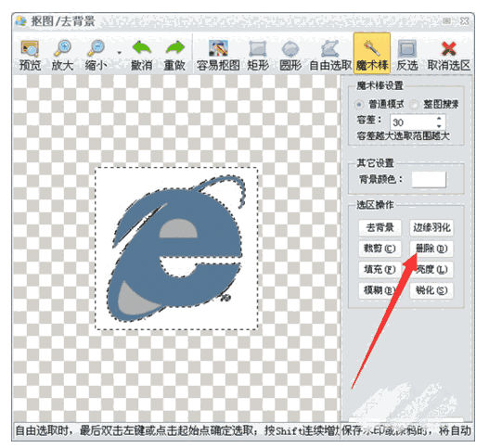Viewport: 489px width, 448px height.
Task: Click the 裁剪(C) button
Action: pos(380,249)
